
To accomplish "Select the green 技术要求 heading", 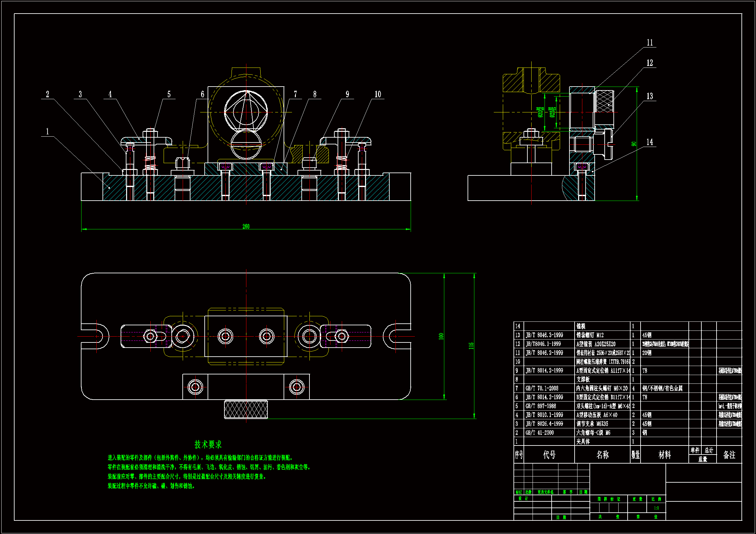I will click(208, 445).
